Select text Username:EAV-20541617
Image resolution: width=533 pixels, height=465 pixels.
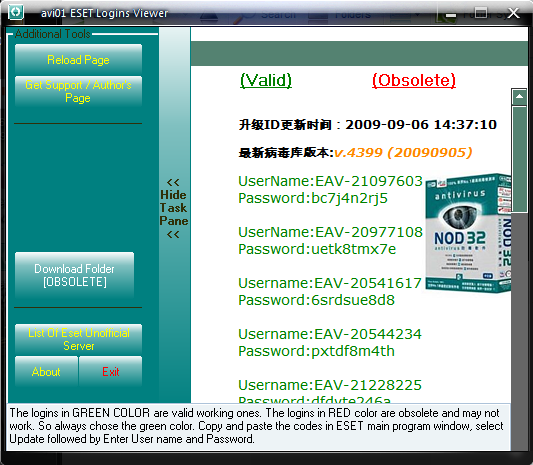(x=330, y=283)
